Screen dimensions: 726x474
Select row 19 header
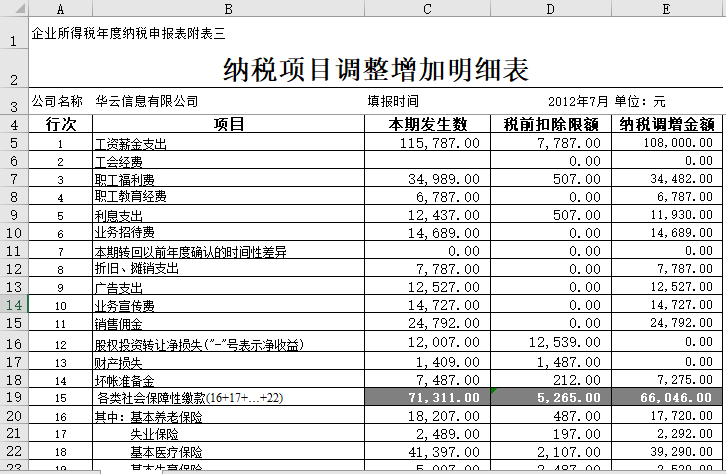tap(14, 397)
